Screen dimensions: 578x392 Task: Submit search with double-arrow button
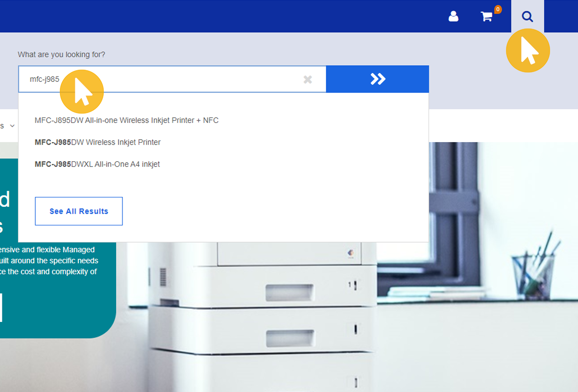(378, 79)
